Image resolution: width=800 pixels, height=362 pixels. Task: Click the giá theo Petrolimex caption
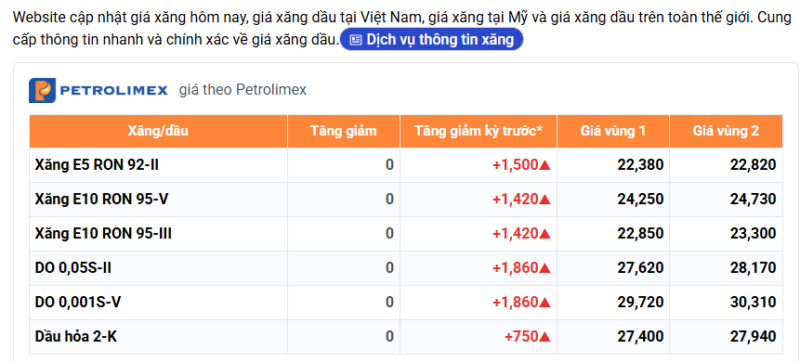[243, 90]
